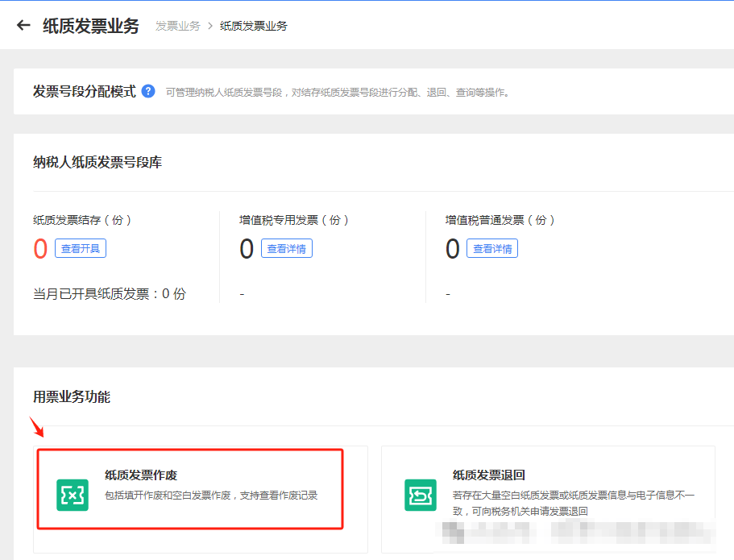This screenshot has height=560, width=734.
Task: Click the back arrow beside 纸质发票业务 title
Action: [x=23, y=26]
